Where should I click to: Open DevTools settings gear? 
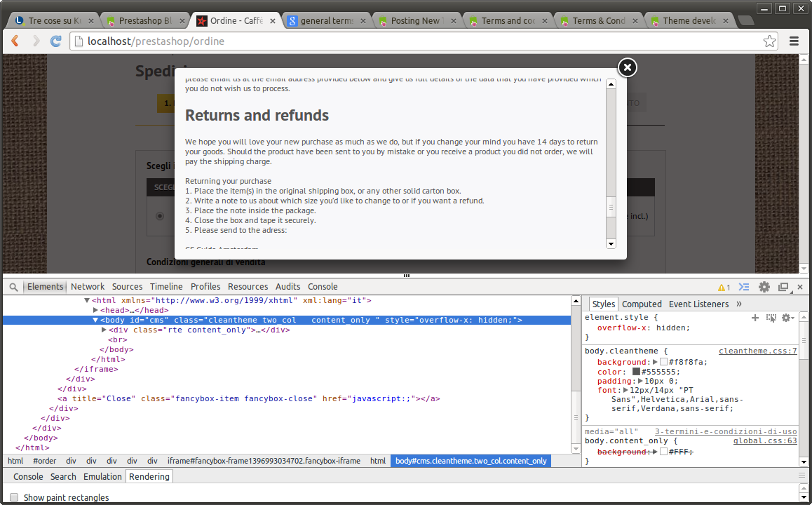(x=764, y=287)
